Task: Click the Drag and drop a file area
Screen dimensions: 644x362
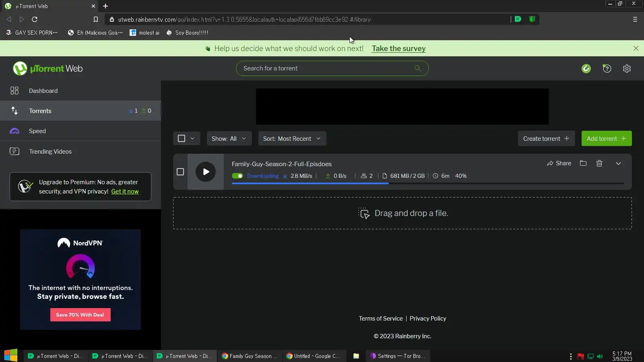Action: point(402,213)
